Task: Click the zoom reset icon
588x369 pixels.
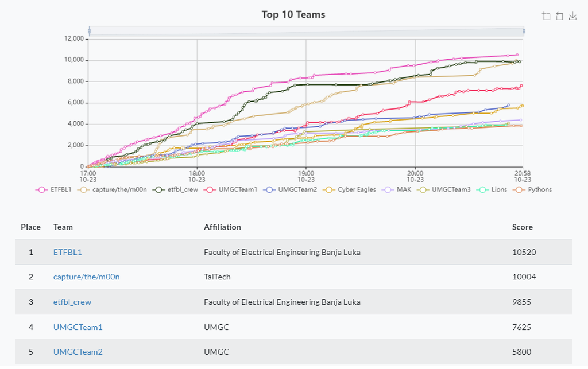Action: 559,16
